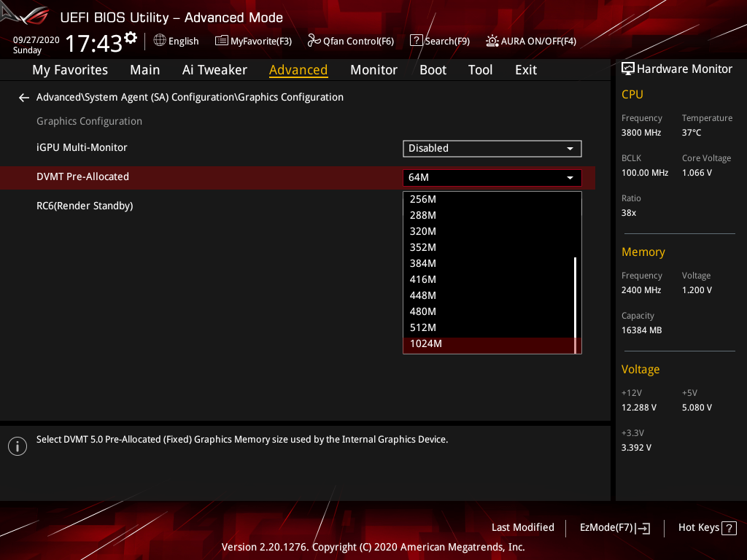Click the +12V 12.288 V reading
Viewport: 747px width, 560px height.
tap(638, 408)
